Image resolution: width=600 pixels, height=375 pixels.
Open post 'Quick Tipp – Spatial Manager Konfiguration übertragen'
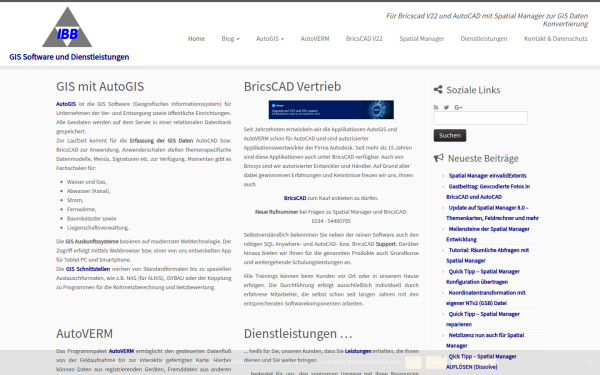click(483, 277)
